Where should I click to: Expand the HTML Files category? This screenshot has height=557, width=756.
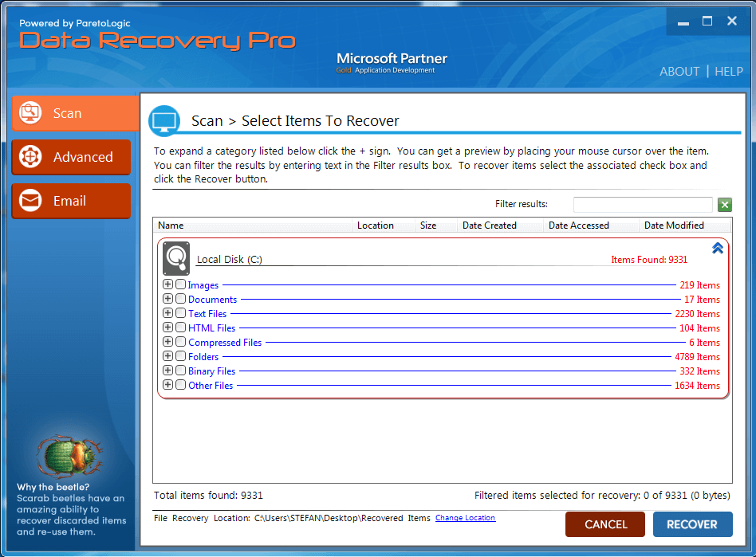pyautogui.click(x=167, y=328)
